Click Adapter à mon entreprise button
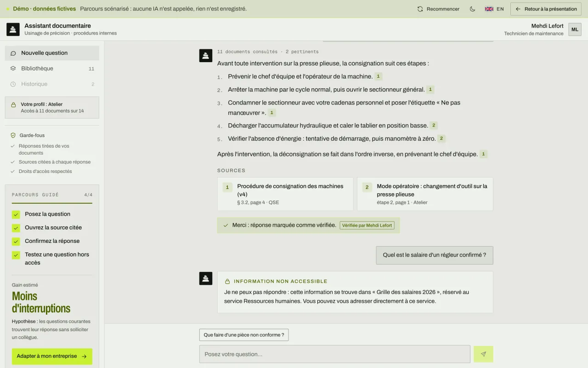Image resolution: width=588 pixels, height=368 pixels. click(x=52, y=356)
